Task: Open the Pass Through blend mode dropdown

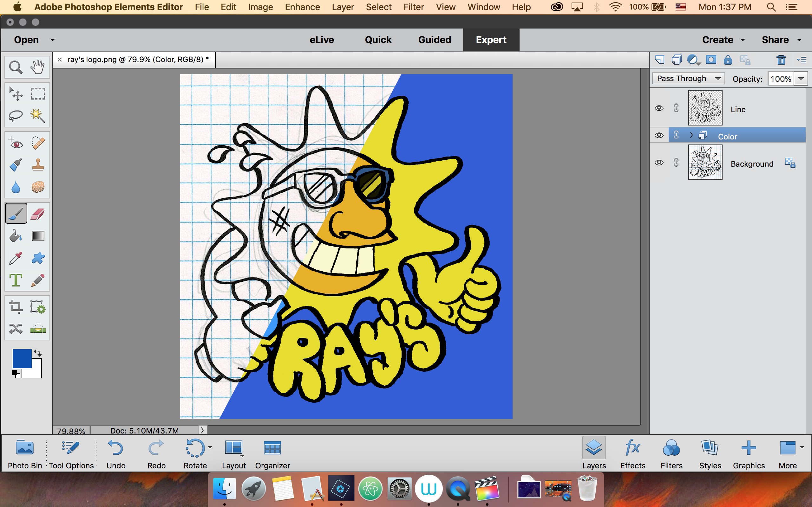Action: click(688, 79)
